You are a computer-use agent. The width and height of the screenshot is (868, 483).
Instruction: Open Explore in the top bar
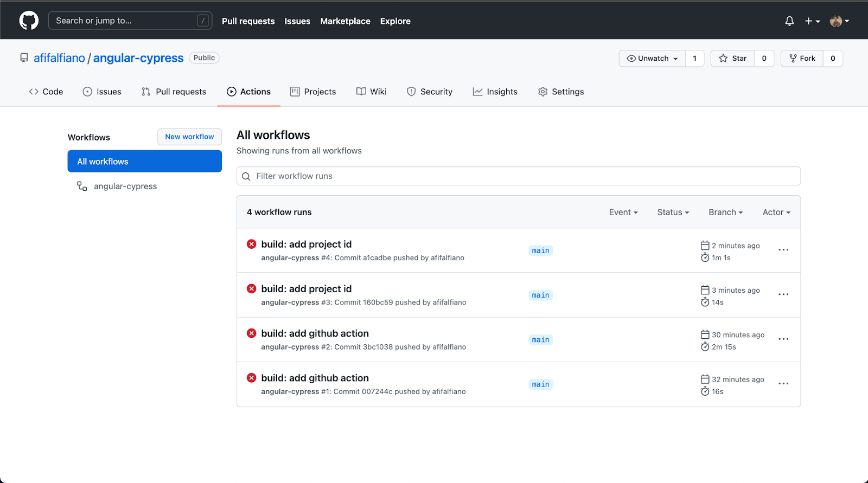395,21
